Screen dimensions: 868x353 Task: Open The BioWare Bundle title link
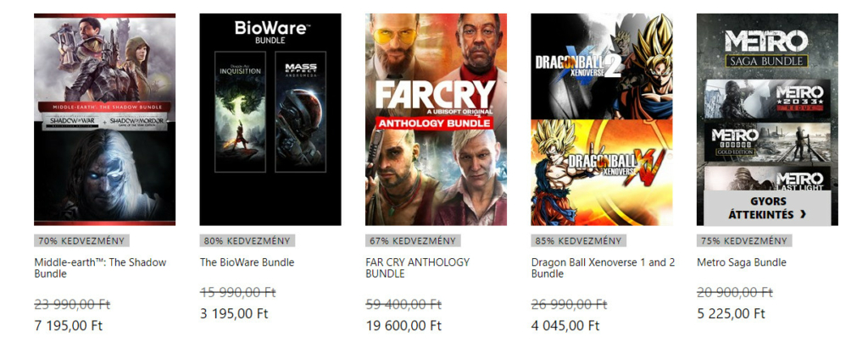[247, 262]
